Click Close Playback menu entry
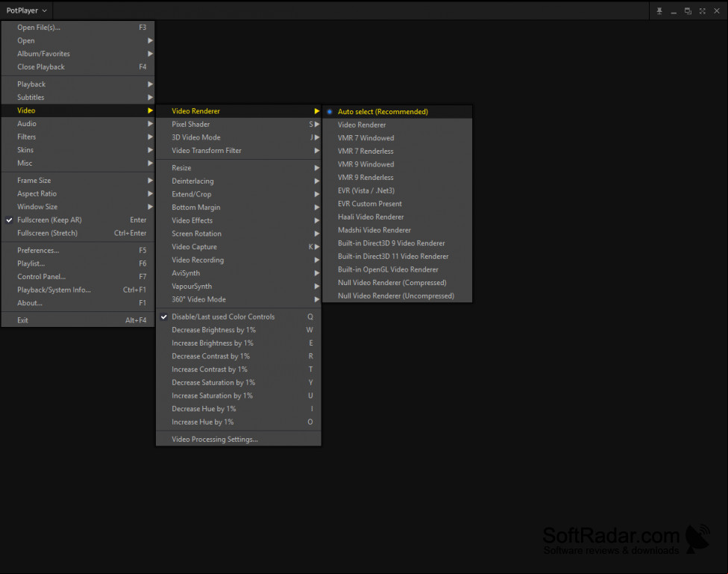Viewport: 728px width, 574px height. coord(78,67)
